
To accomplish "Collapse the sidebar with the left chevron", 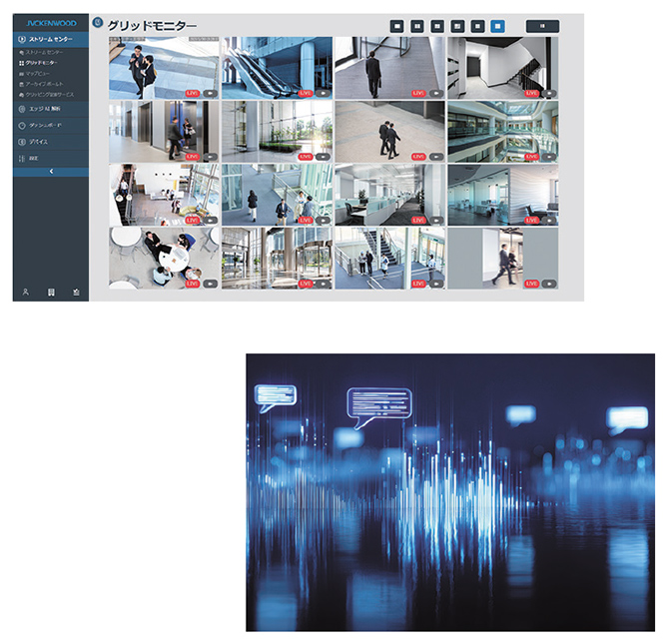I will click(51, 172).
